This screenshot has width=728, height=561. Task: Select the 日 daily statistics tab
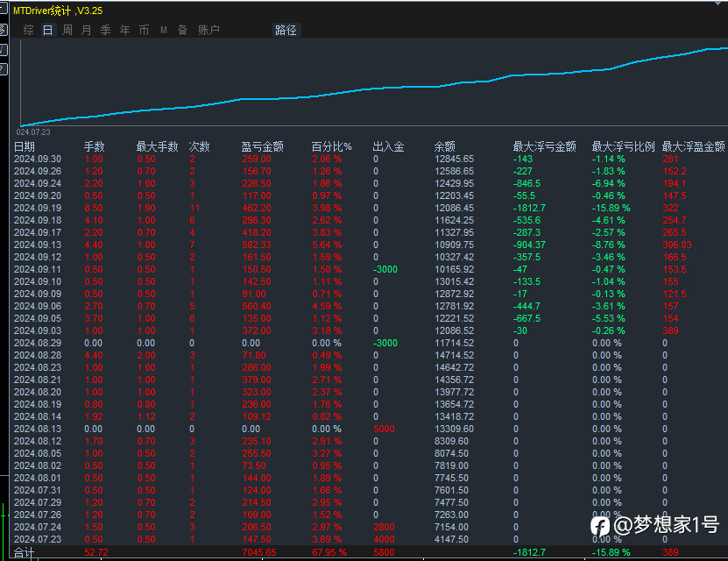click(47, 30)
